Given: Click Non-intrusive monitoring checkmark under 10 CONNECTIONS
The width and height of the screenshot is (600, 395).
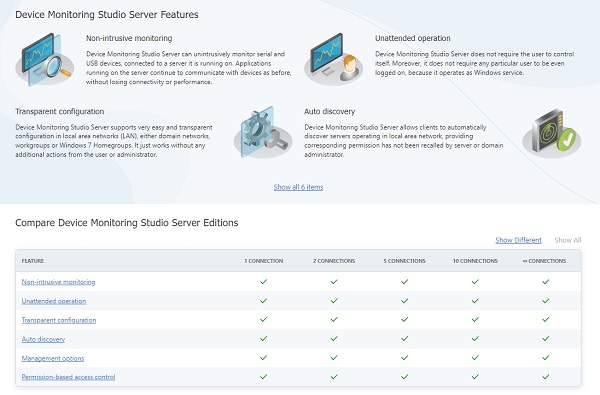Looking at the screenshot, I should click(475, 282).
